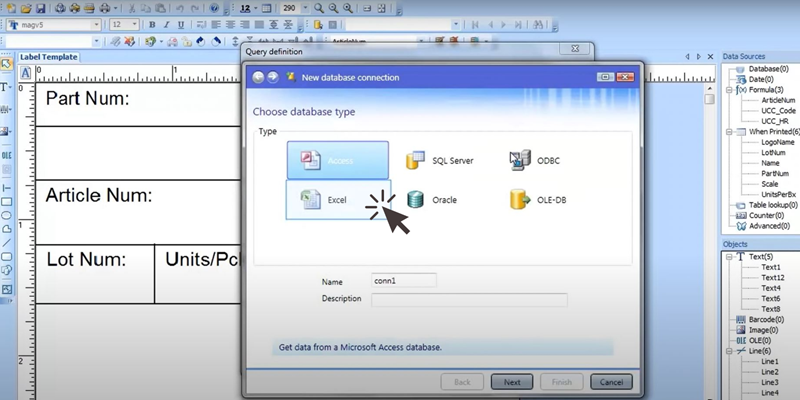Click the connection Name field conn1
This screenshot has height=400, width=800.
point(404,281)
